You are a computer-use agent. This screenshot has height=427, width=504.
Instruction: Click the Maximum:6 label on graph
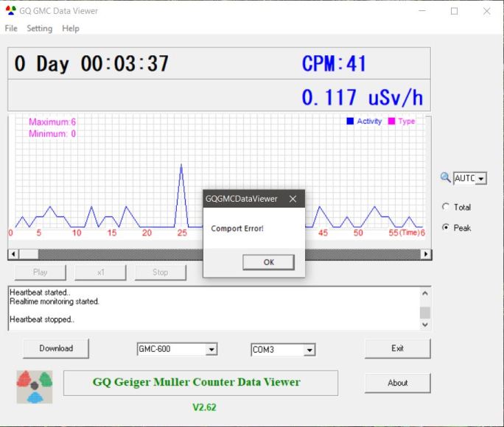pyautogui.click(x=52, y=122)
